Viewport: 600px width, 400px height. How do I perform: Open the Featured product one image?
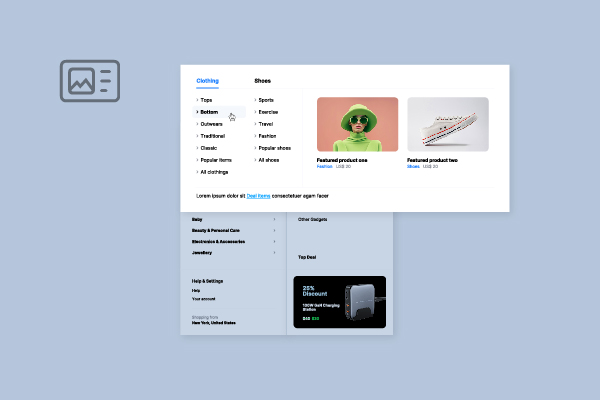(357, 124)
